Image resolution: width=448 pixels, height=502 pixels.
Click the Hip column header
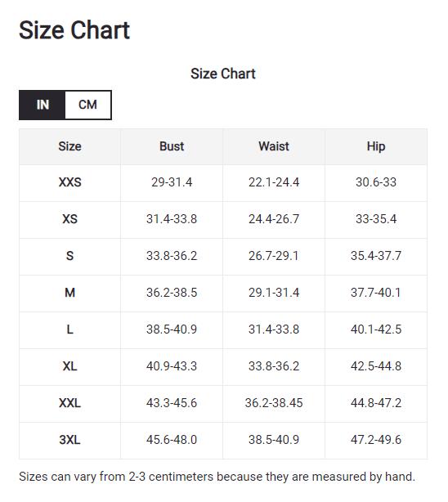(376, 146)
